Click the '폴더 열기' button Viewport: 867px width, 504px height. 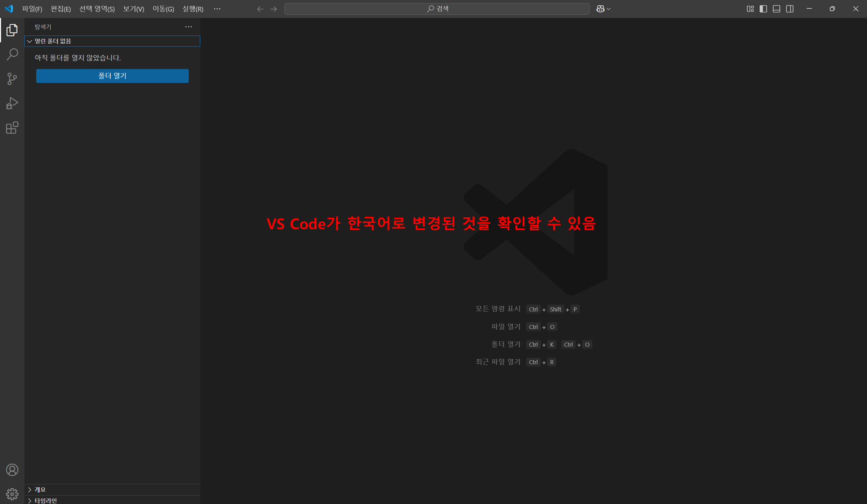112,76
